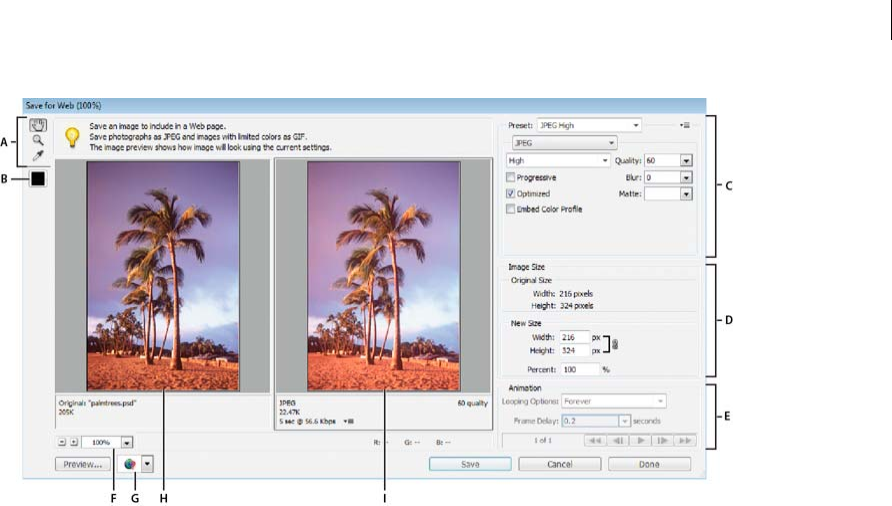Click the preview-in-browser icon

tap(130, 464)
